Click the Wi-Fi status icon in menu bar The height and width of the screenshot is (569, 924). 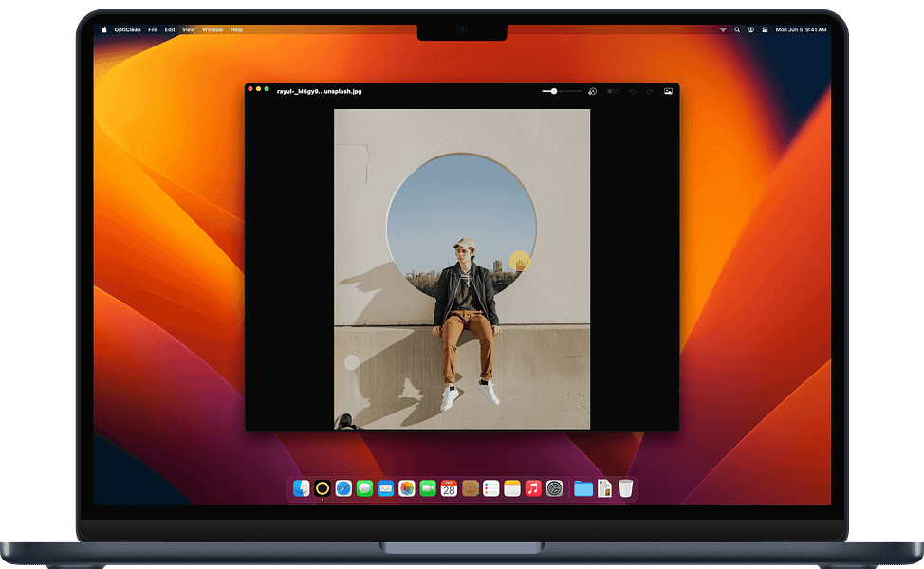[x=723, y=29]
